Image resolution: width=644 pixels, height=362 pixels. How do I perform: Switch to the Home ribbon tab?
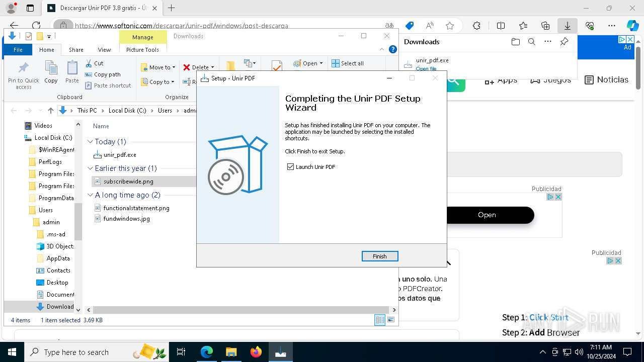(47, 50)
